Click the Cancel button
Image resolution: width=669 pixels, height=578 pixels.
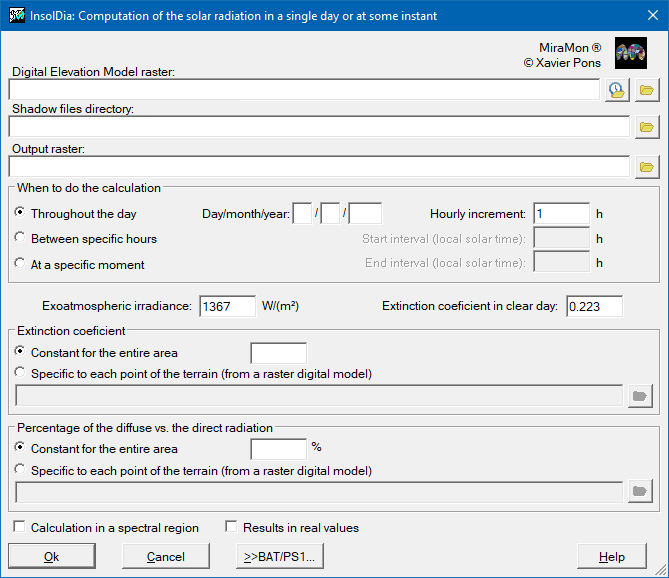point(166,557)
